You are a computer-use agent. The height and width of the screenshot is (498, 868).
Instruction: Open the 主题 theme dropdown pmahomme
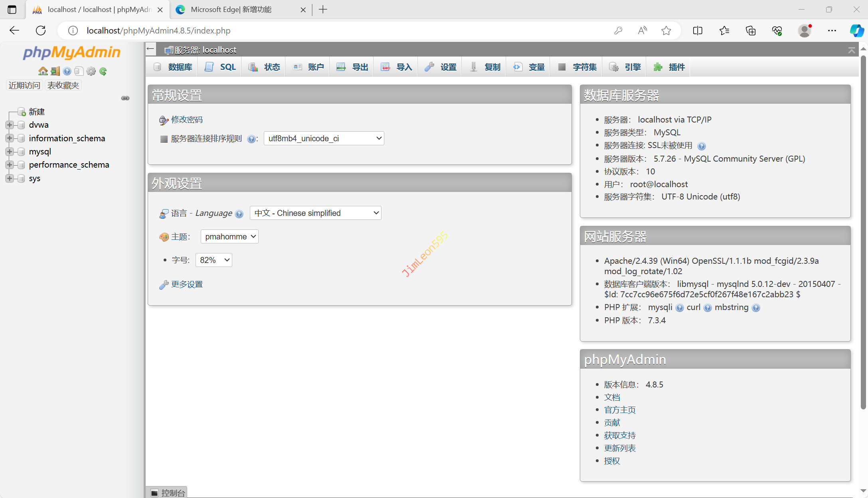coord(229,237)
